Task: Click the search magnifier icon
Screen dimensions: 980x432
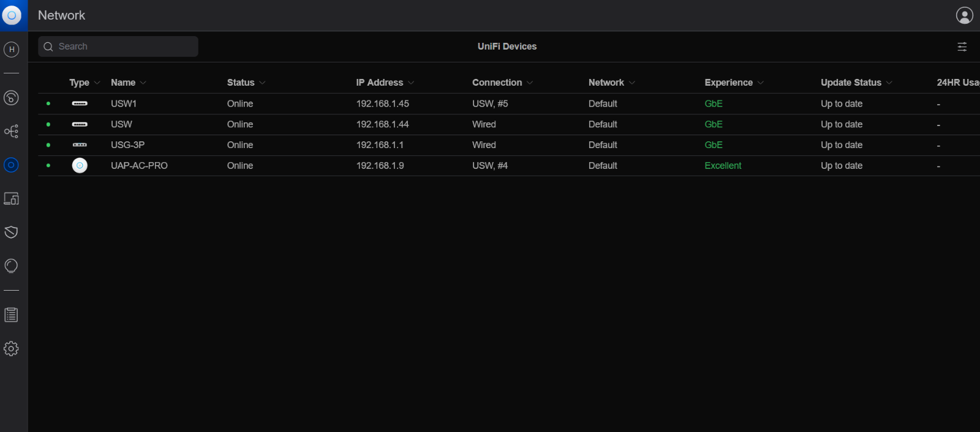Action: pos(48,47)
